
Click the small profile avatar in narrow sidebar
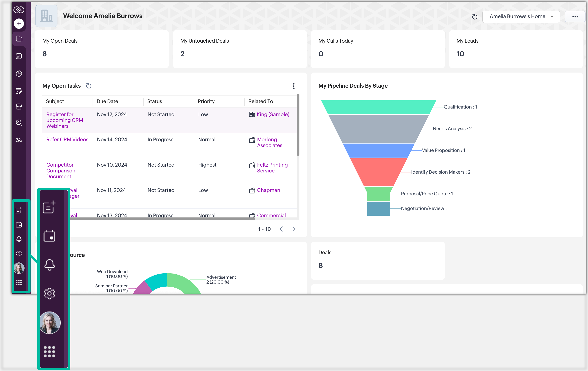click(19, 268)
